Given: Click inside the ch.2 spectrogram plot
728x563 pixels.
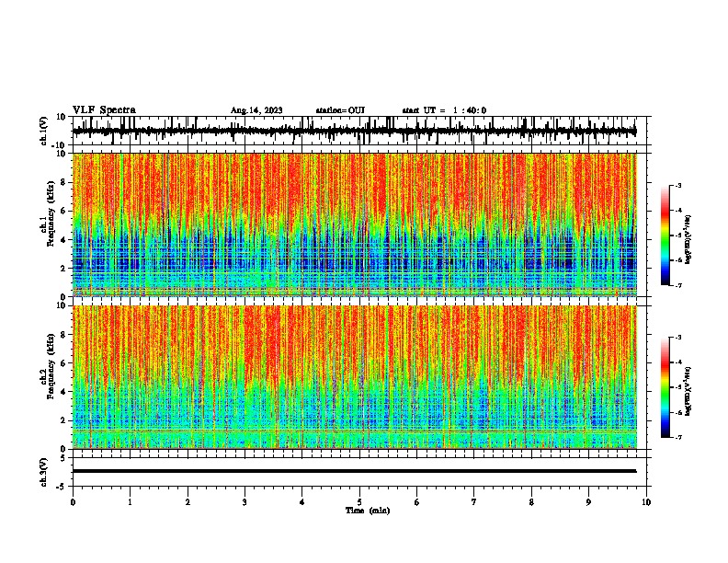Looking at the screenshot, I should pyautogui.click(x=355, y=377).
